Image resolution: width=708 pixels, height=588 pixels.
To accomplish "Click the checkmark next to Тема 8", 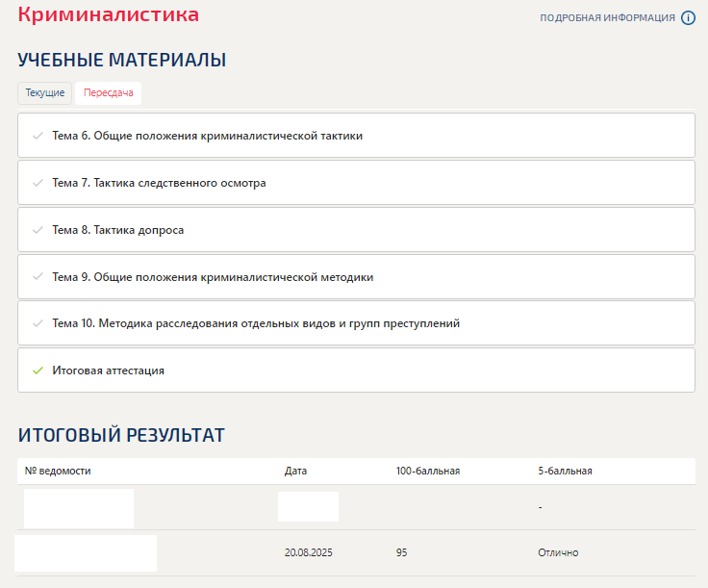I will click(38, 230).
